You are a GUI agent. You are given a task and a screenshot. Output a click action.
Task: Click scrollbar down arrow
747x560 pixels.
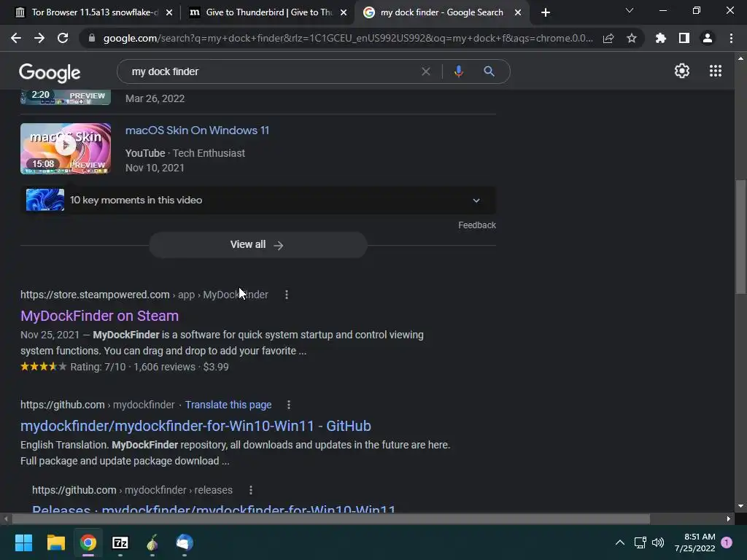[740, 506]
